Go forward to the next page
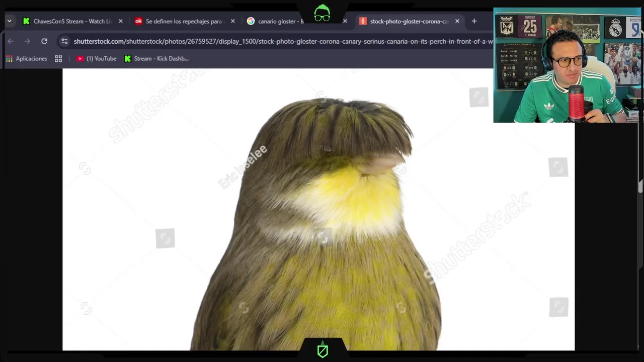644x362 pixels. pyautogui.click(x=27, y=41)
